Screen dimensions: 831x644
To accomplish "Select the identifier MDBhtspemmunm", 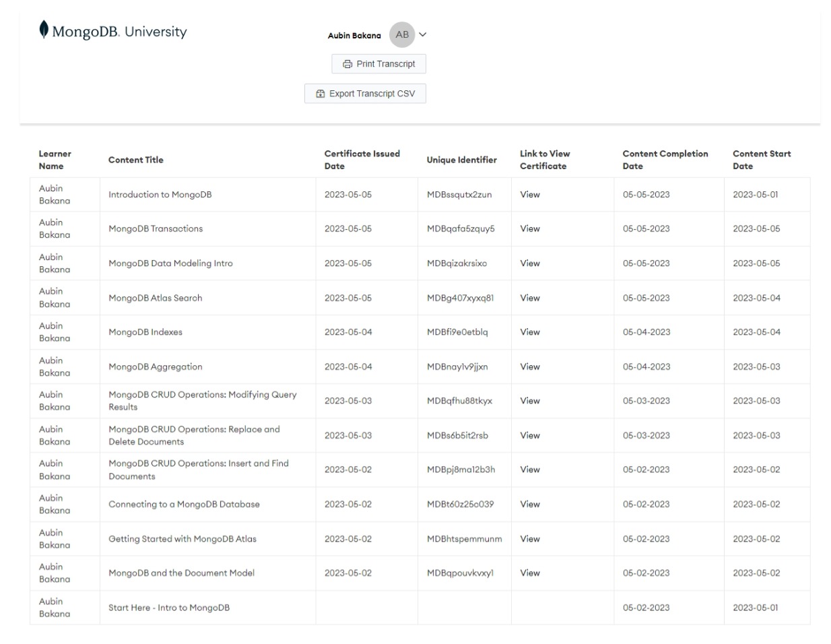I will pyautogui.click(x=464, y=539).
